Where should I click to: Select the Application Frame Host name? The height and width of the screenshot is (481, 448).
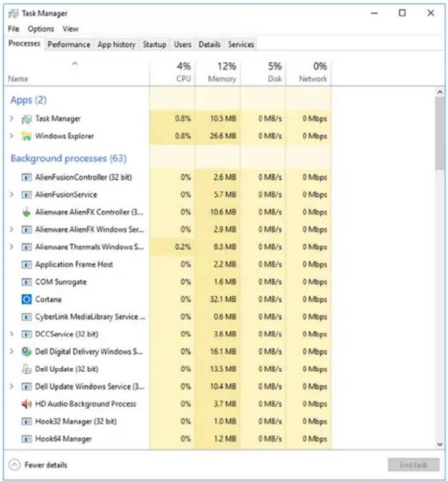pos(74,265)
